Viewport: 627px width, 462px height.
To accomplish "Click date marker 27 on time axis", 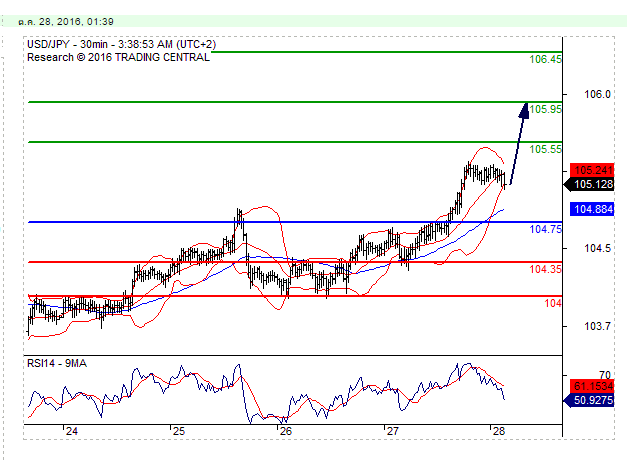I will 393,431.
